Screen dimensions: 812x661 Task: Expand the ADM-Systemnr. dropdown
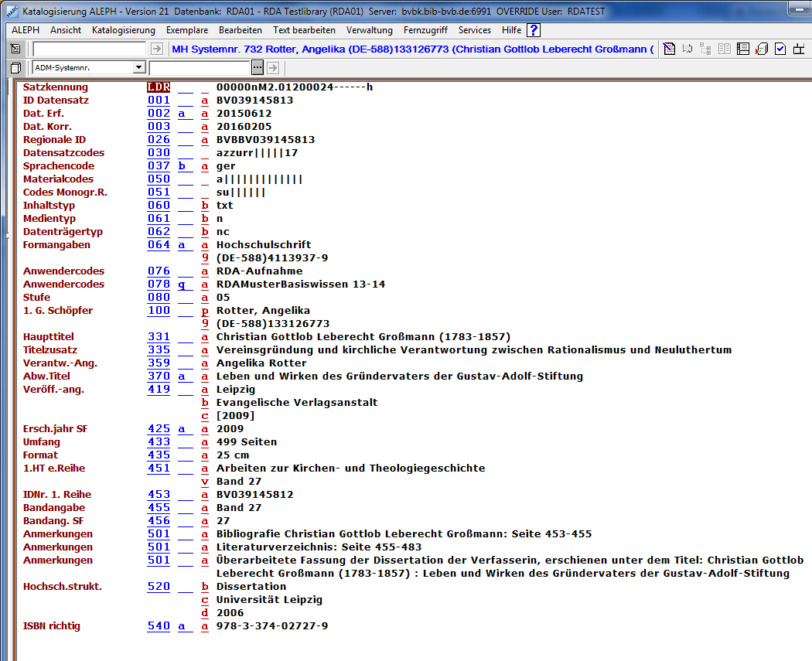138,67
